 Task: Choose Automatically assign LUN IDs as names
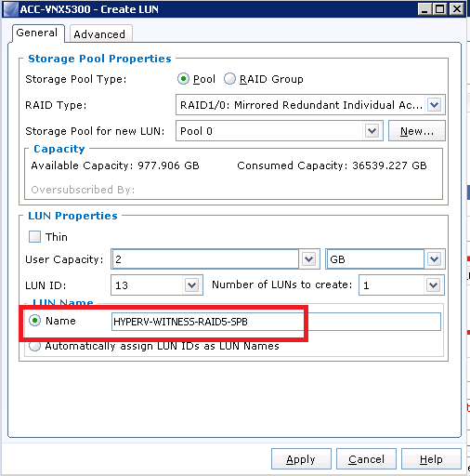[34, 346]
